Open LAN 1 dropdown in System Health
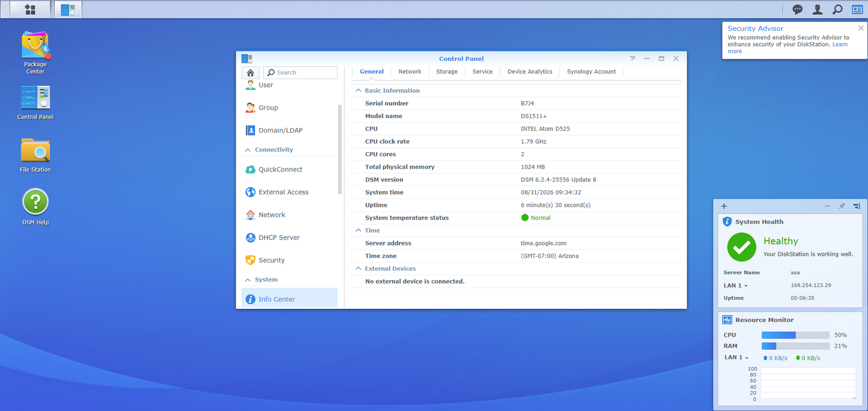 click(735, 285)
